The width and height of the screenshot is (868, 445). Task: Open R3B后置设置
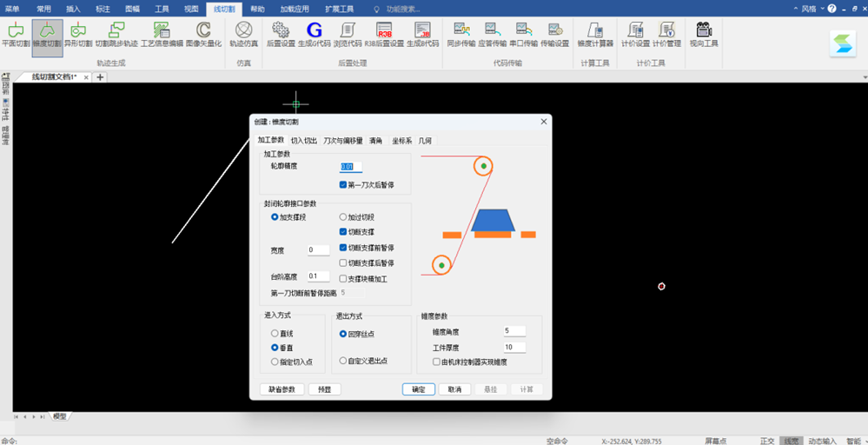coord(384,34)
